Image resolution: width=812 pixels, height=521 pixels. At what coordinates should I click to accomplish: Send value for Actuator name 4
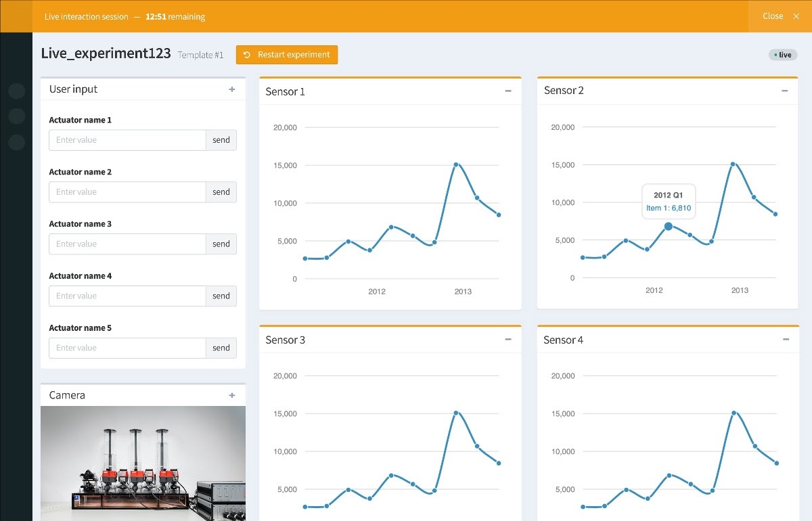coord(221,296)
